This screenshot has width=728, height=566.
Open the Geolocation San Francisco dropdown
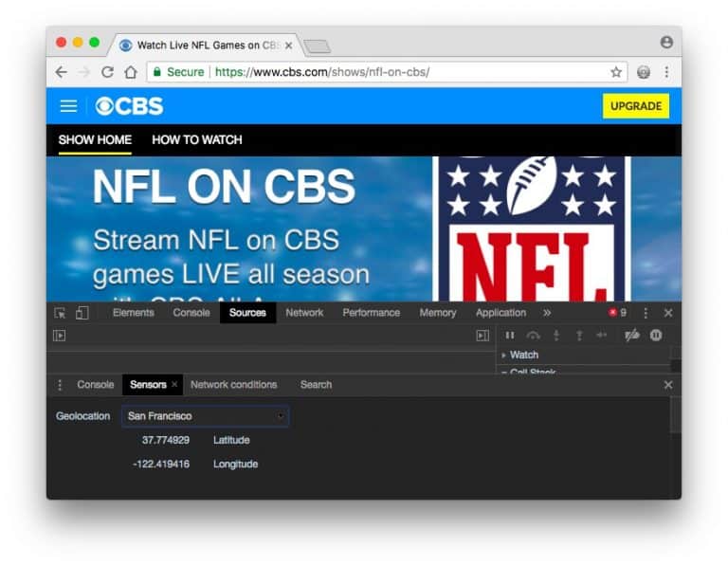tap(205, 416)
